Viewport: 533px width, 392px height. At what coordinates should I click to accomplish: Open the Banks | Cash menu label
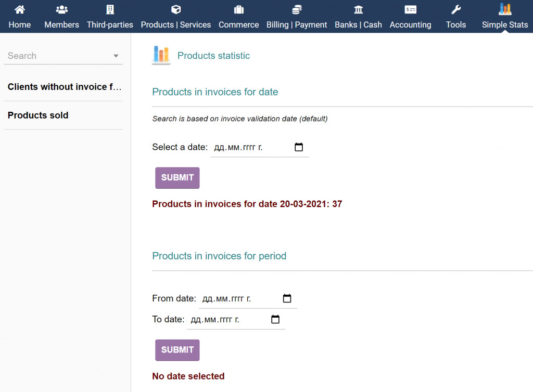[x=358, y=25]
